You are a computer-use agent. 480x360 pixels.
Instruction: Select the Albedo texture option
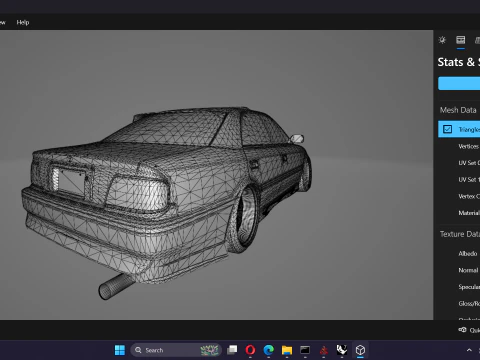[x=468, y=254]
